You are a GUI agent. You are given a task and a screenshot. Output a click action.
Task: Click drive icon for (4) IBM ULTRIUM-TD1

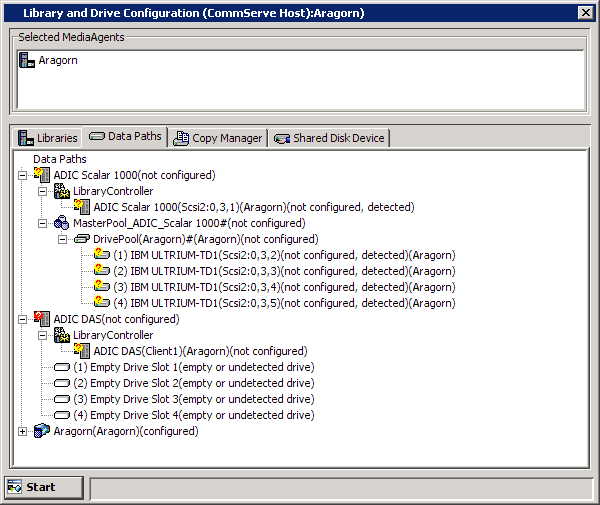pos(102,302)
